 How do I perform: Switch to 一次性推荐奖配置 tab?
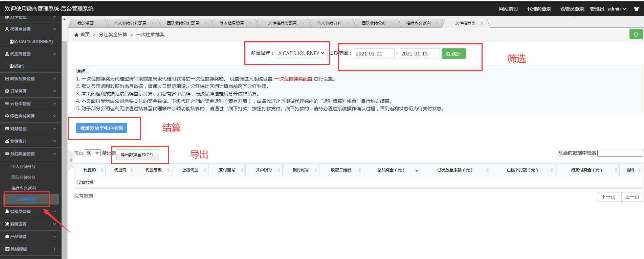click(281, 23)
